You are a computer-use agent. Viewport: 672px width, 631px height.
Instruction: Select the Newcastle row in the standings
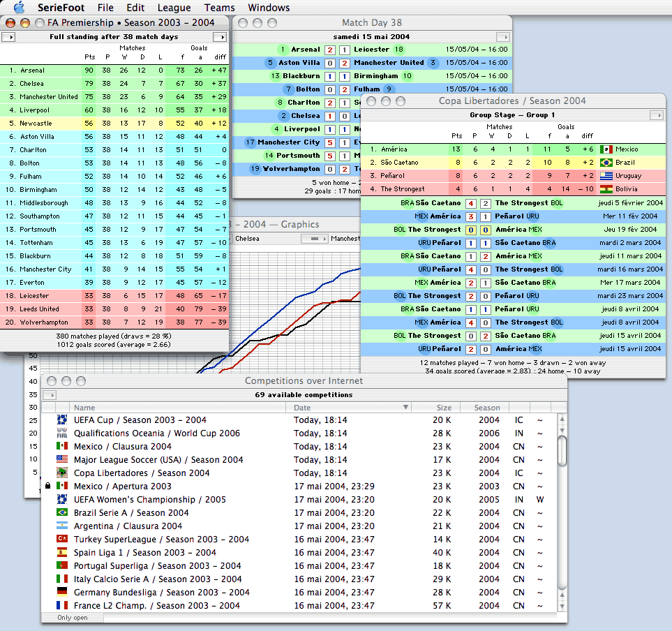[x=114, y=124]
